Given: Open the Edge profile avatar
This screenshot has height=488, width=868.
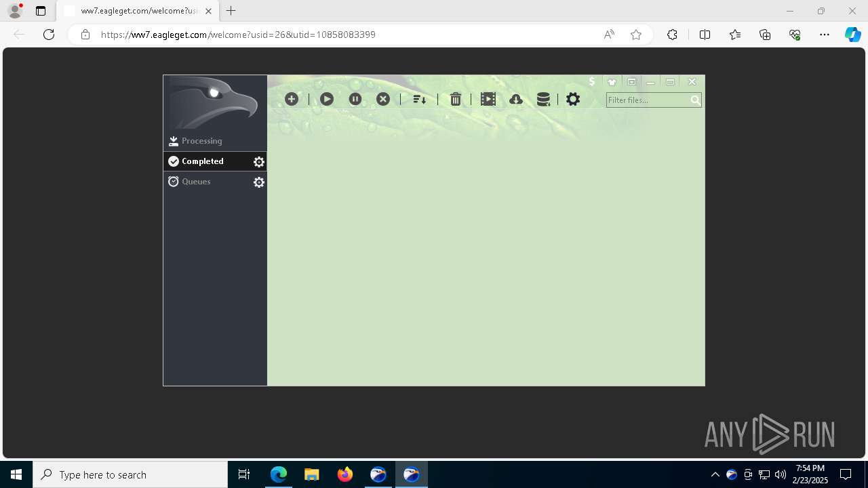Looking at the screenshot, I should point(15,11).
